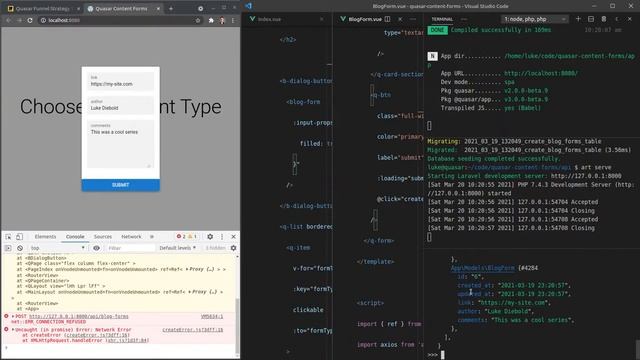
Task: Close the Quasar Funnel Strategy tab
Action: point(78,8)
